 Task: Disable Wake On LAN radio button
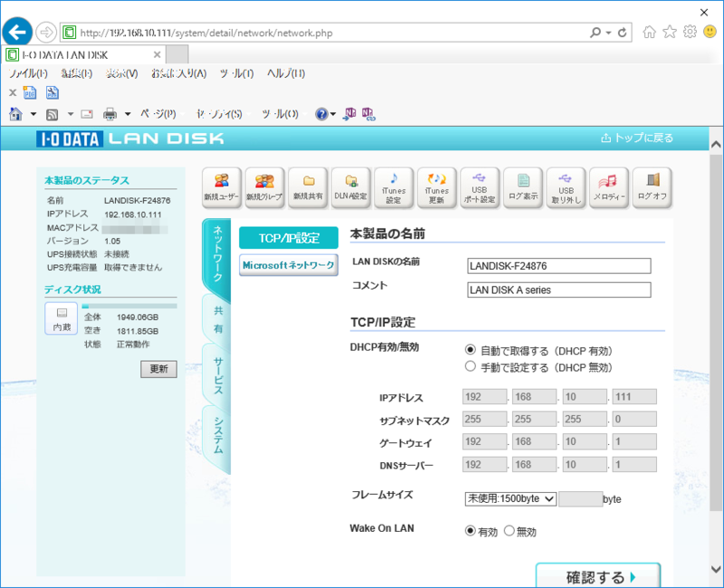click(509, 531)
